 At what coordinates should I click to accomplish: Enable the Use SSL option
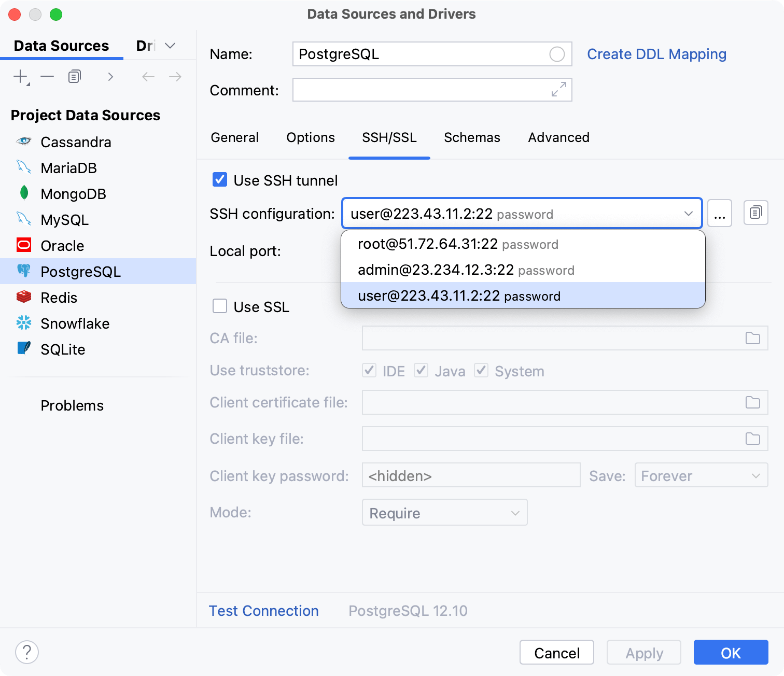point(220,306)
